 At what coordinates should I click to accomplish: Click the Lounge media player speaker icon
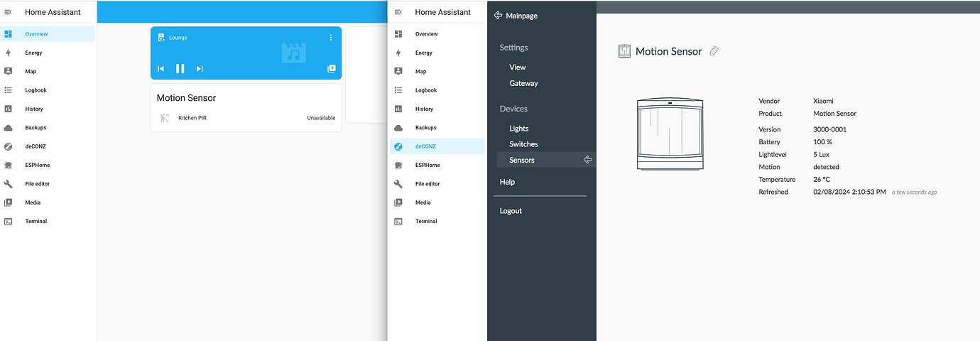click(161, 38)
